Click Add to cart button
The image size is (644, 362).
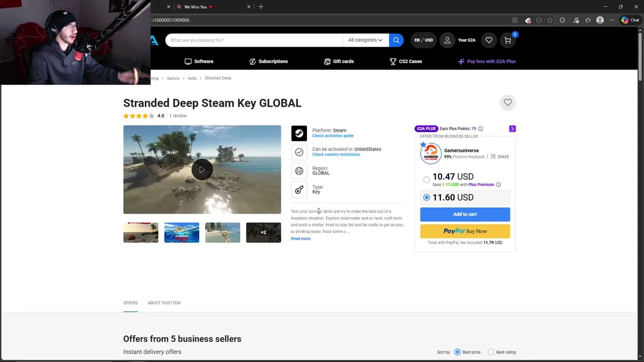pos(465,214)
